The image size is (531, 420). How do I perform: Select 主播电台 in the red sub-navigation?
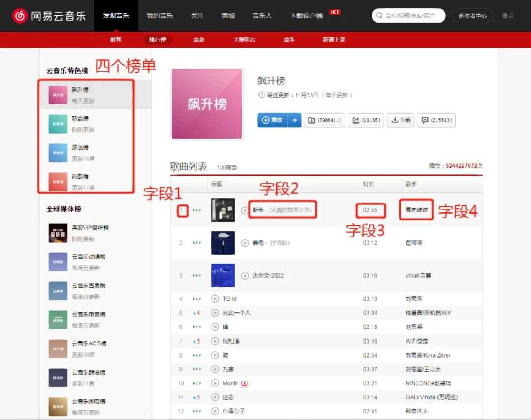pos(244,40)
